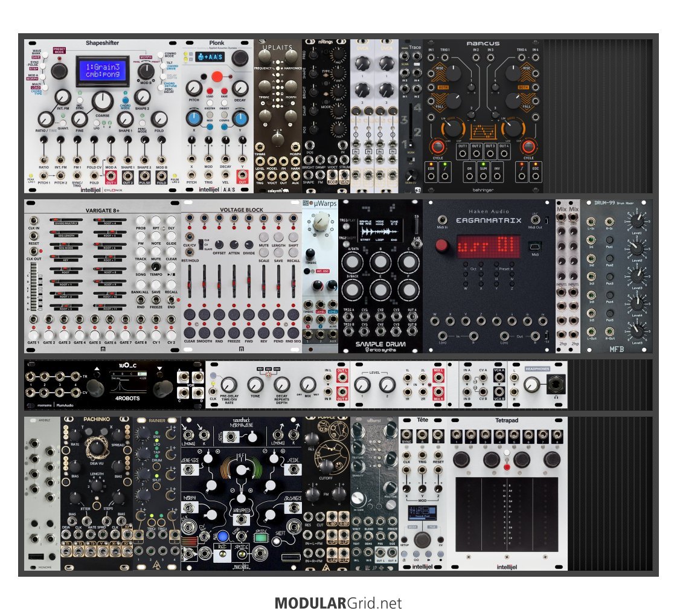Click the OLED screen on the 4Robots module
The height and width of the screenshot is (616, 677).
[x=128, y=382]
